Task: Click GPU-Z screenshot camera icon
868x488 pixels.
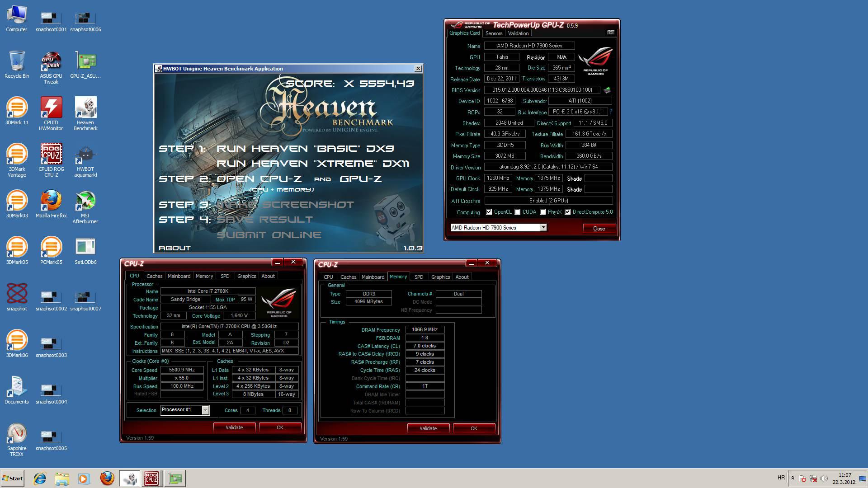Action: click(610, 33)
